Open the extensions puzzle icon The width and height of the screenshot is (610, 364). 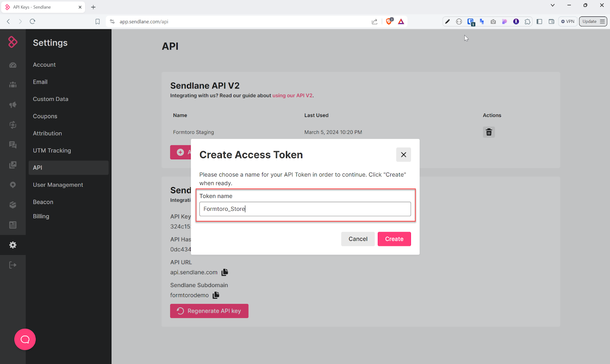(x=528, y=22)
